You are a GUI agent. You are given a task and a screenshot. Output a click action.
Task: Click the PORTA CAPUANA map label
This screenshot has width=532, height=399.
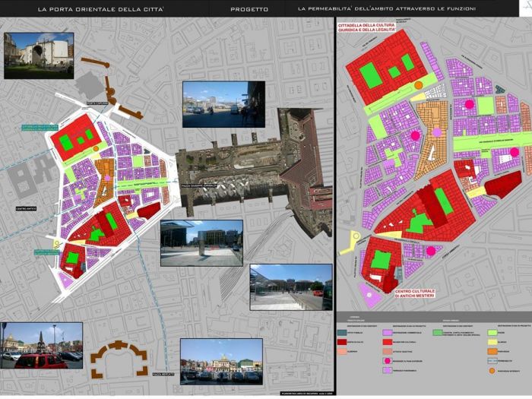(x=97, y=103)
